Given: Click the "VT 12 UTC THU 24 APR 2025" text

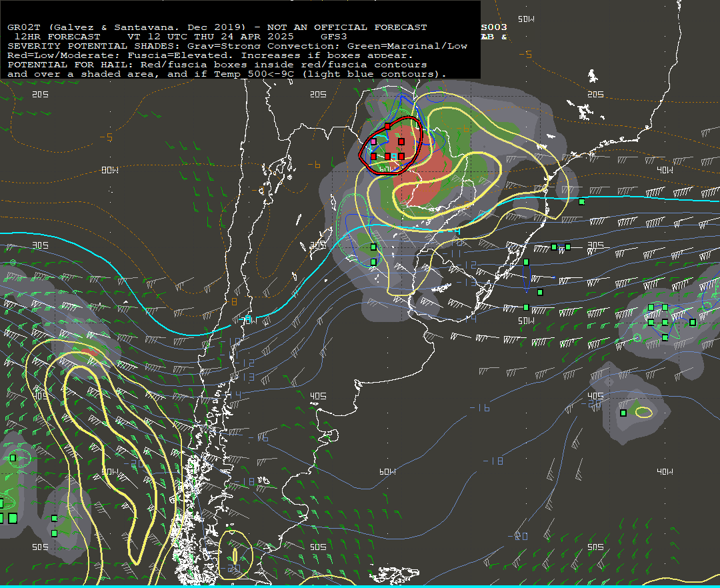Looking at the screenshot, I should point(210,36).
